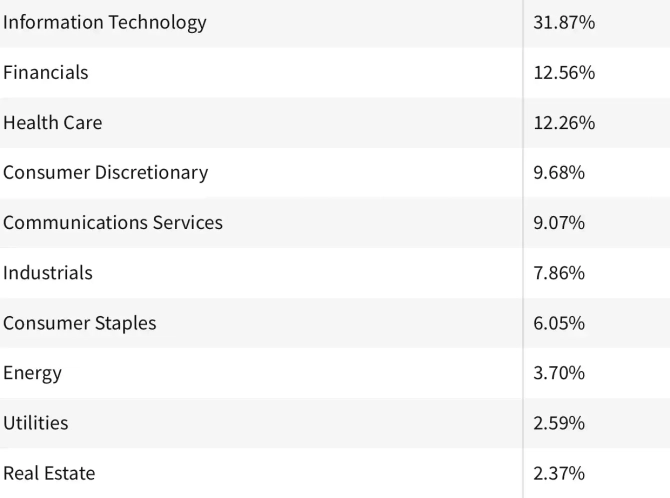Select the 12.56% percentage
The width and height of the screenshot is (670, 498).
pyautogui.click(x=564, y=72)
